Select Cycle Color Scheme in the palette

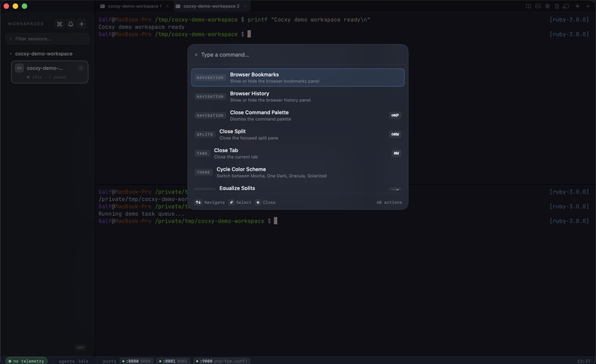(x=298, y=173)
